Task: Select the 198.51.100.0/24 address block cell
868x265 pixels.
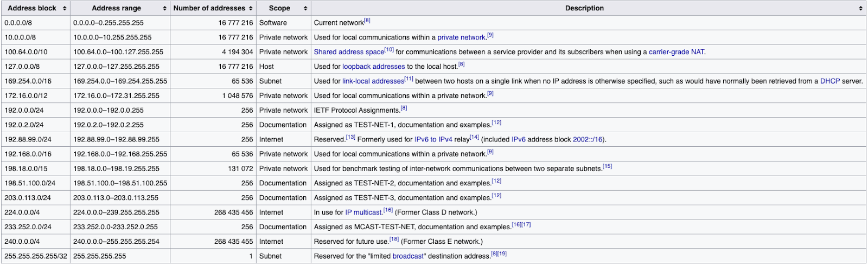Action: pyautogui.click(x=36, y=184)
